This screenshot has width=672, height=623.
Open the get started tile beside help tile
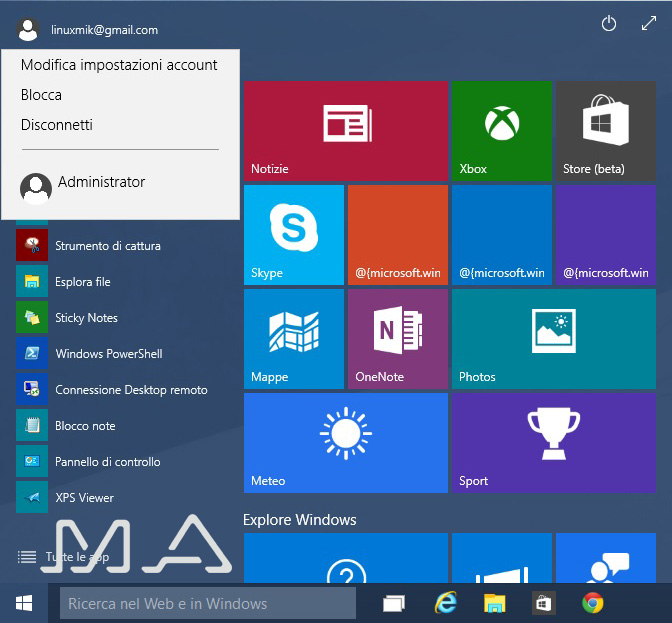[502, 558]
